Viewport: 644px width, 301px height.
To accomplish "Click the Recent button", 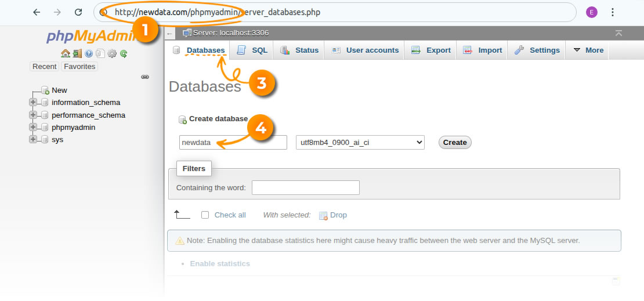I will click(x=45, y=67).
